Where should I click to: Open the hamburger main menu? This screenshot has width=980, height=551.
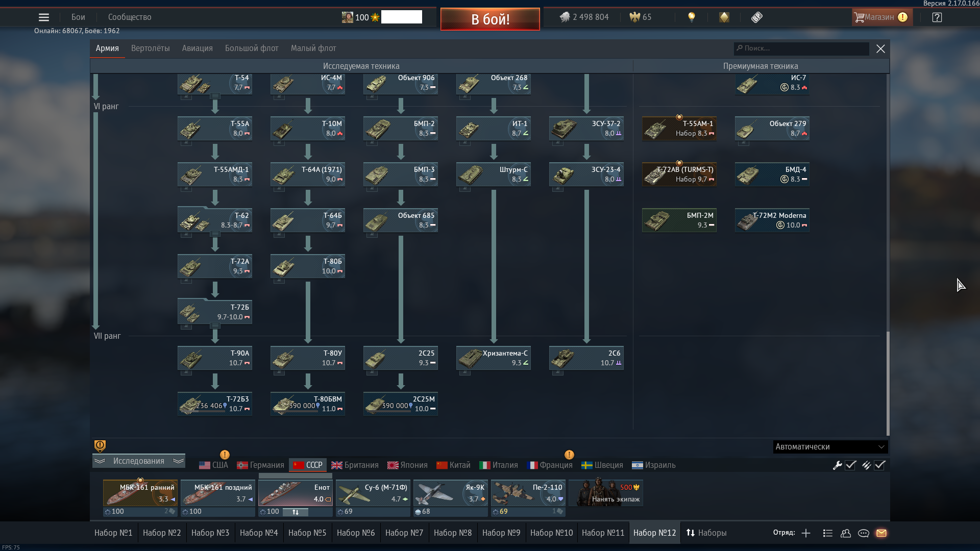tap(44, 17)
